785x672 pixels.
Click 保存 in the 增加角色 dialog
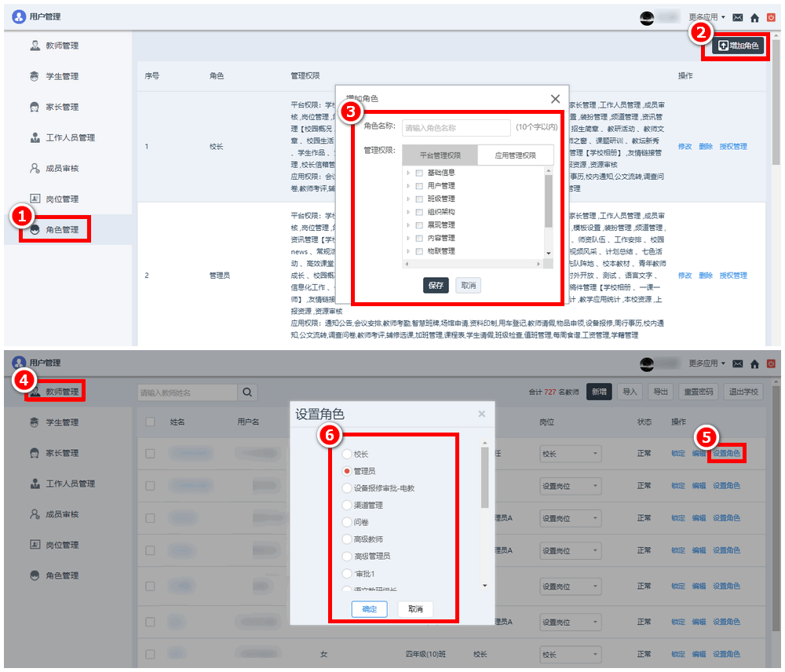pos(436,285)
